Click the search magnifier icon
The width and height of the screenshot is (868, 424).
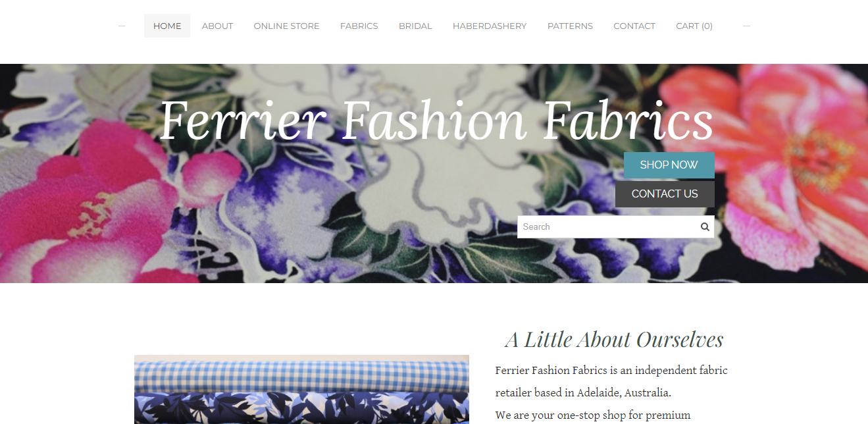pyautogui.click(x=705, y=227)
